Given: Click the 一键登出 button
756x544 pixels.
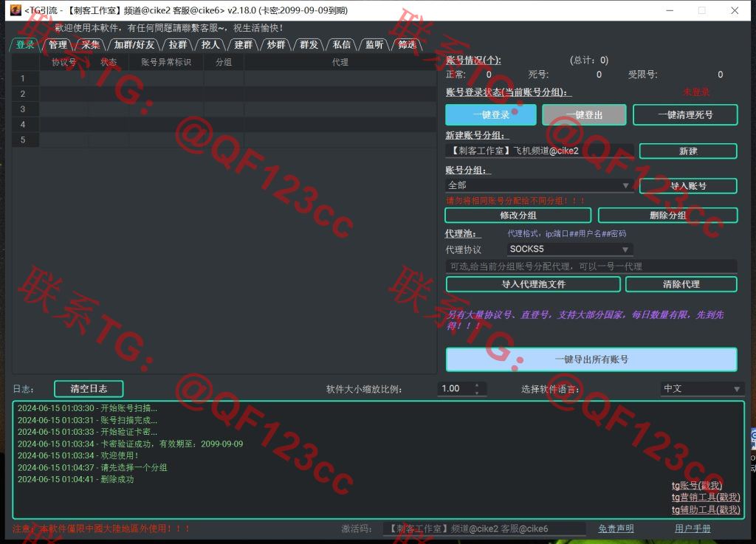Looking at the screenshot, I should coord(585,114).
